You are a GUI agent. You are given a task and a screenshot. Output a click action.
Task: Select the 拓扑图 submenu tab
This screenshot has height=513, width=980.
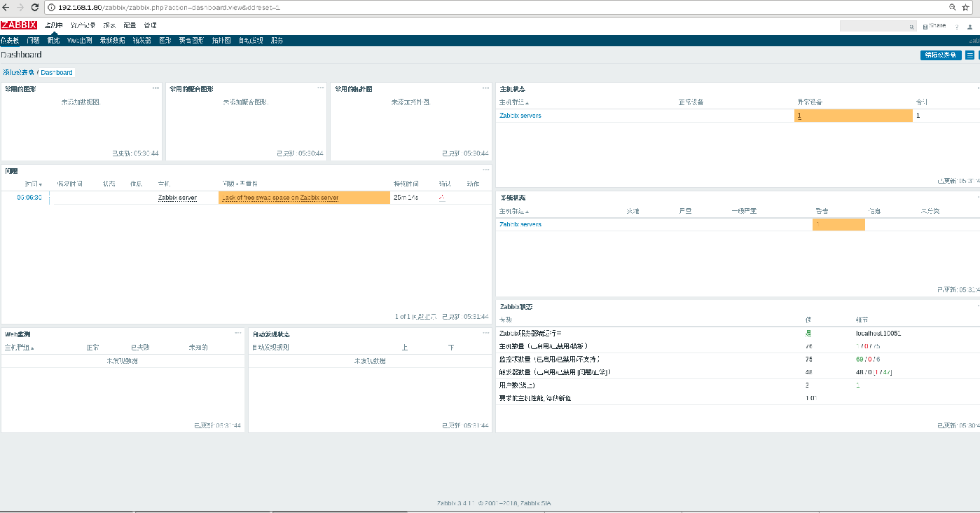tap(221, 41)
